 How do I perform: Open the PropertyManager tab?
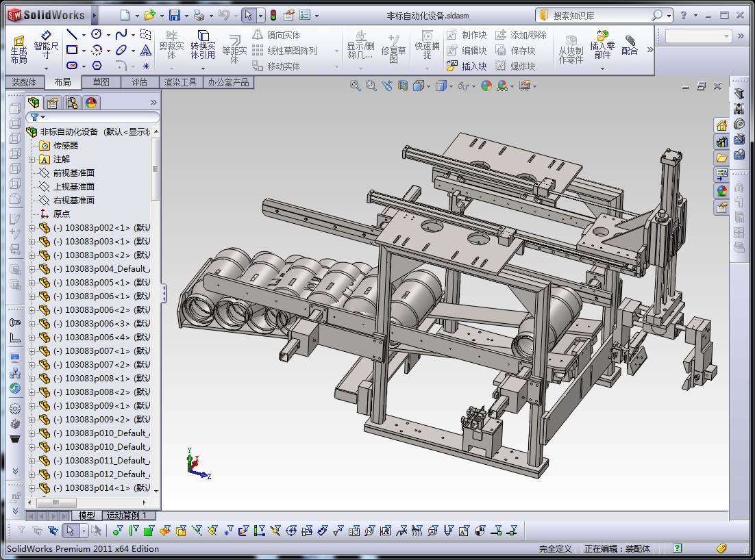[53, 103]
